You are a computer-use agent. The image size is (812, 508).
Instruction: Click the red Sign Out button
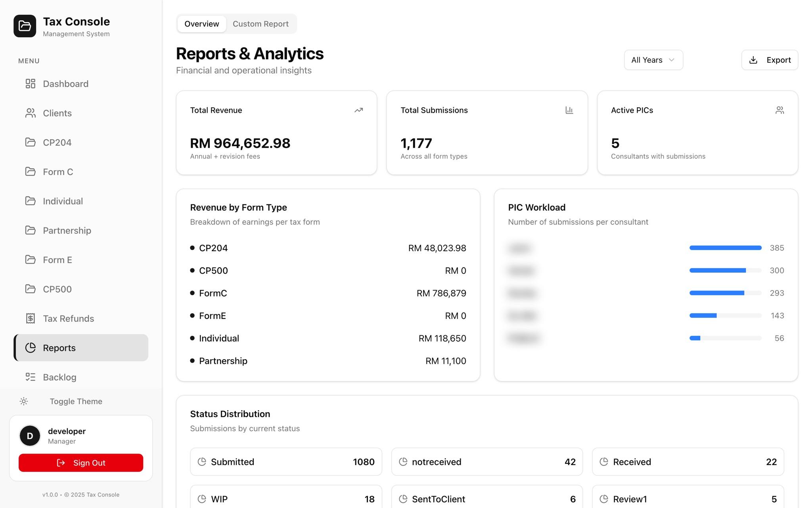(81, 463)
